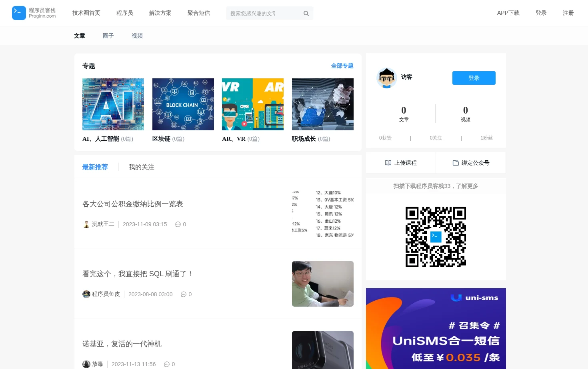The image size is (588, 369).
Task: Click the visitor avatar icon
Action: coord(386,78)
